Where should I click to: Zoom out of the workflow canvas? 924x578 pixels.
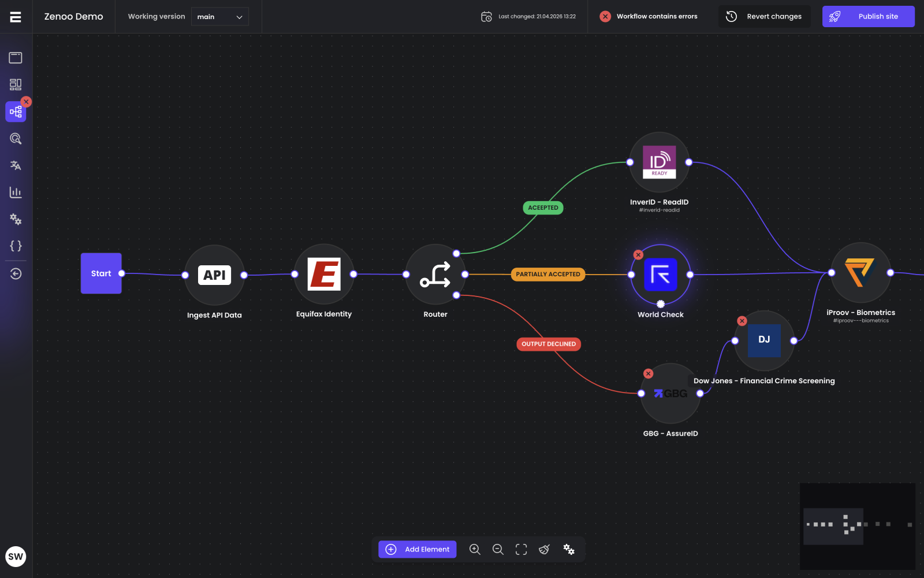498,549
